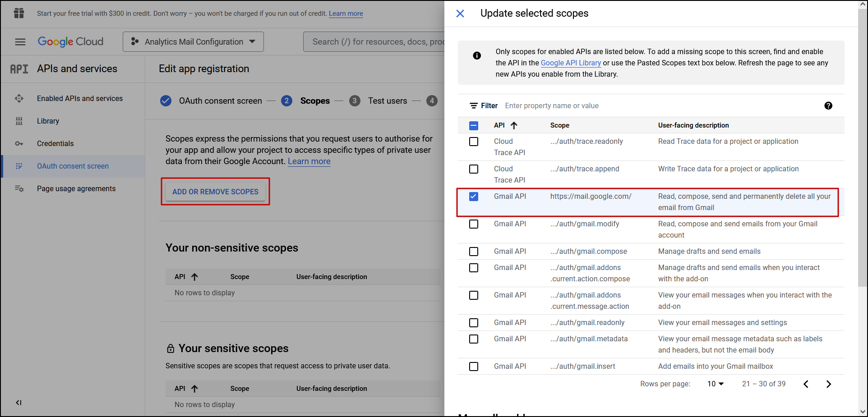Image resolution: width=868 pixels, height=417 pixels.
Task: Collapse the left navigation sidebar
Action: click(x=18, y=403)
